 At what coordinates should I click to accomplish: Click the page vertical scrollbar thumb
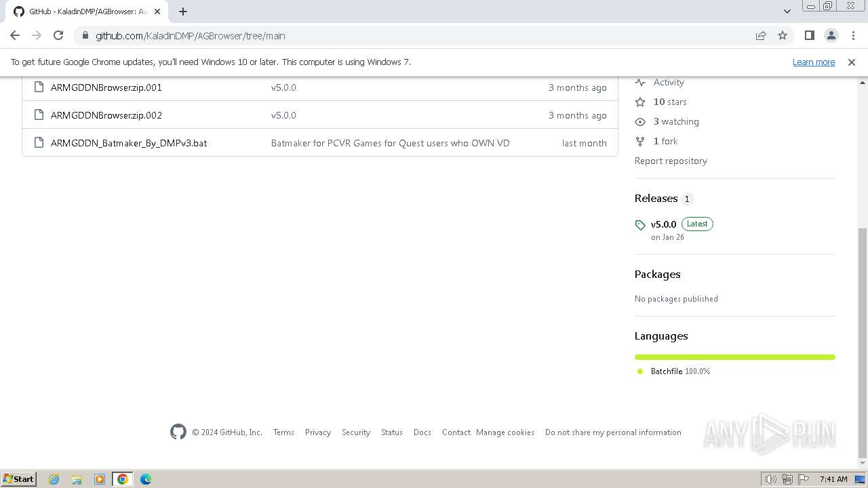tap(863, 342)
